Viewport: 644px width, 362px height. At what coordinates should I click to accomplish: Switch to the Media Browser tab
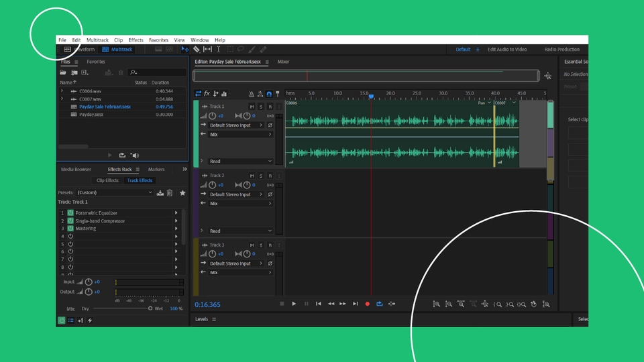76,170
